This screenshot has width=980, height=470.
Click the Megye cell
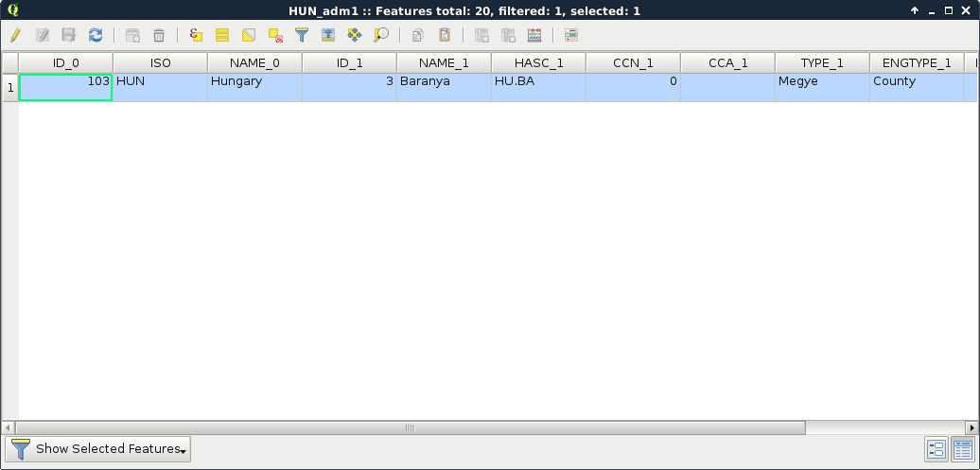point(823,88)
